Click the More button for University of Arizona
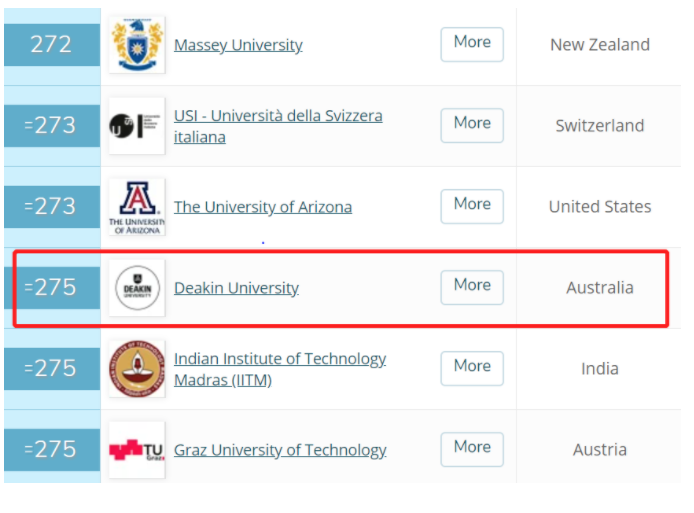 pyautogui.click(x=472, y=206)
